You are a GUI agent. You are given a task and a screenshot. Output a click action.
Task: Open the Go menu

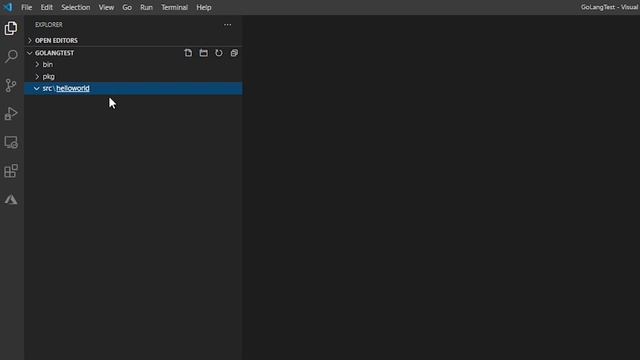pyautogui.click(x=127, y=7)
